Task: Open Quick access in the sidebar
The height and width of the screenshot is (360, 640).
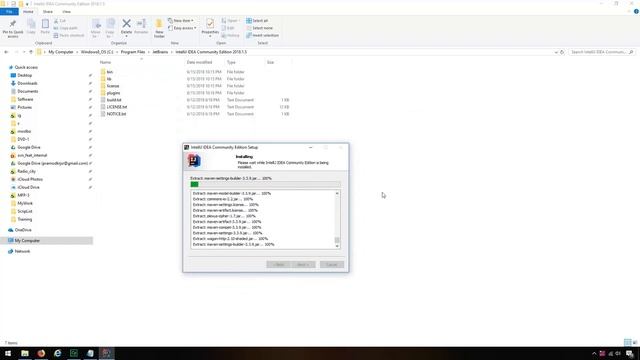Action: [x=26, y=67]
